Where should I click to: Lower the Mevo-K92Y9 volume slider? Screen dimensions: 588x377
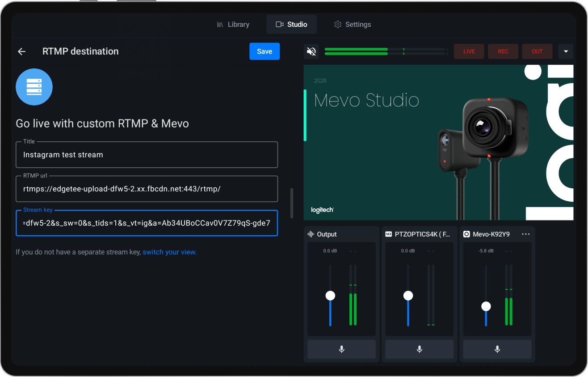click(x=486, y=307)
